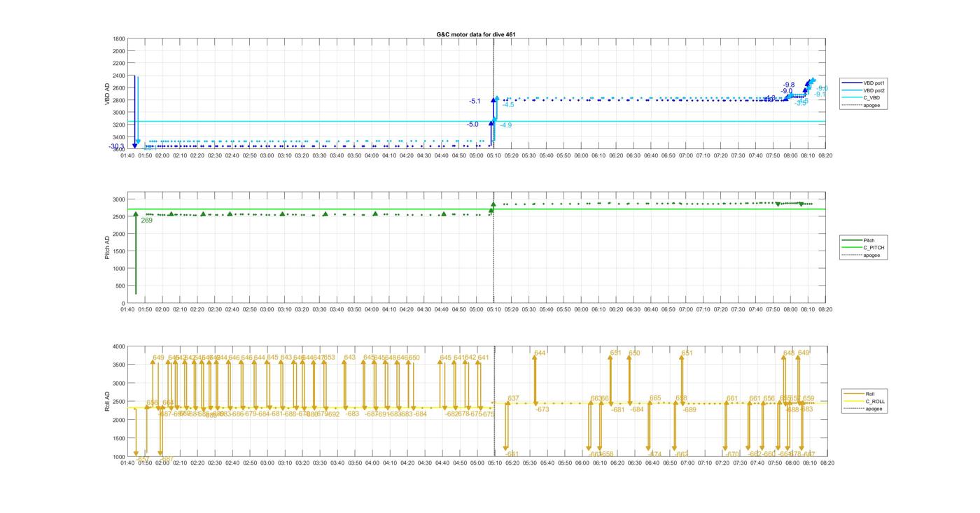This screenshot has height=513, width=980.
Task: Click the 'VBD AD' y-axis label
Action: [x=107, y=94]
